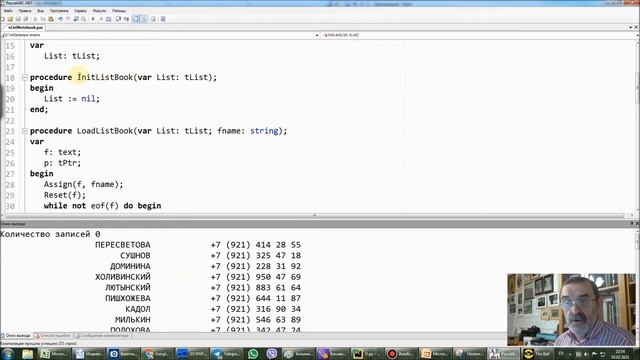Open File Explorer from the taskbar
Image resolution: width=640 pixels, height=360 pixels.
[x=27, y=353]
